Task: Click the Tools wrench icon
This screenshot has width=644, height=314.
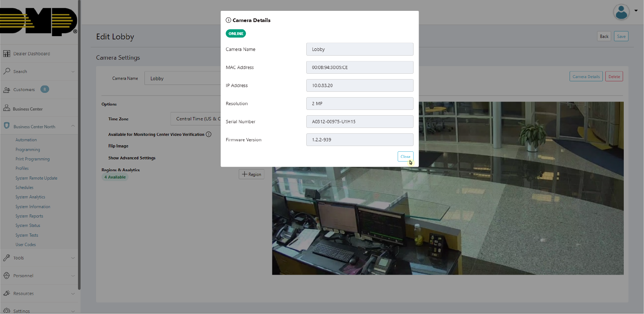Action: (7, 258)
